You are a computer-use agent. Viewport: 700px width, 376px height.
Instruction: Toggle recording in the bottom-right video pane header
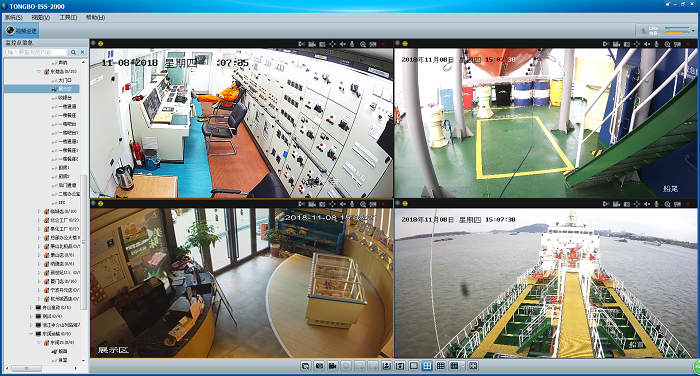pos(617,204)
